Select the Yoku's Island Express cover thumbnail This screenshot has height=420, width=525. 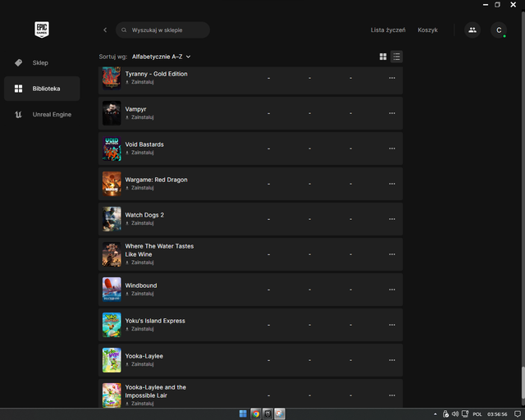click(x=112, y=325)
